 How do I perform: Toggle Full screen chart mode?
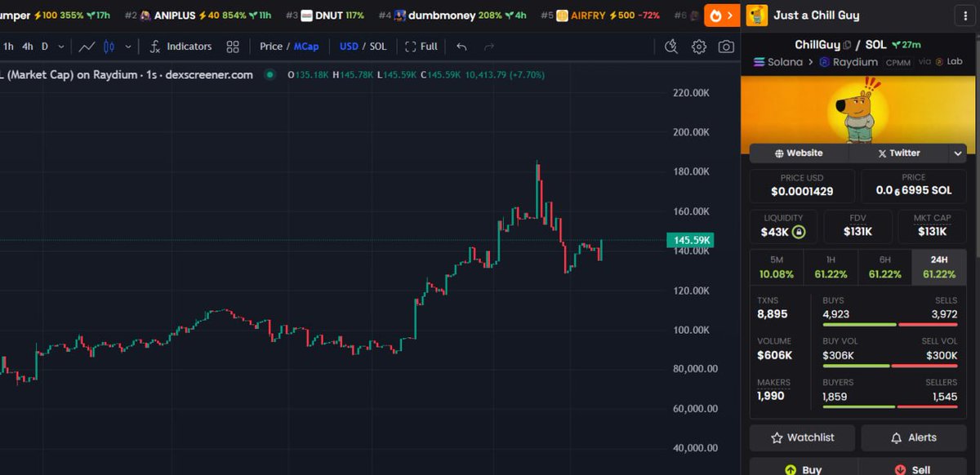(421, 47)
